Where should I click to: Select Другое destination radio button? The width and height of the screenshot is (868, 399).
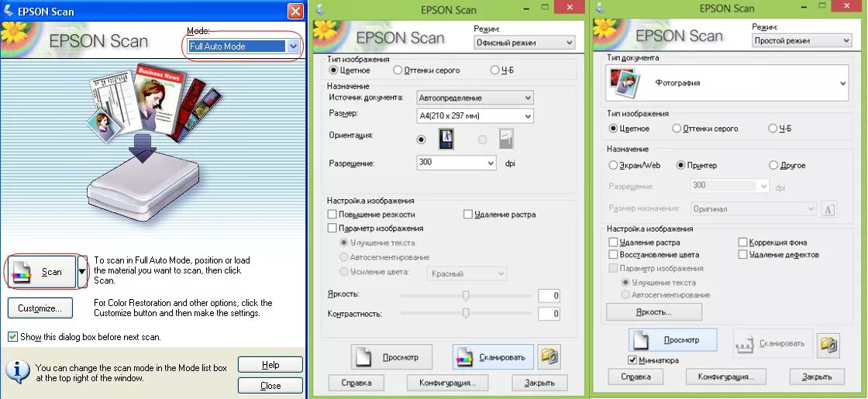click(773, 165)
